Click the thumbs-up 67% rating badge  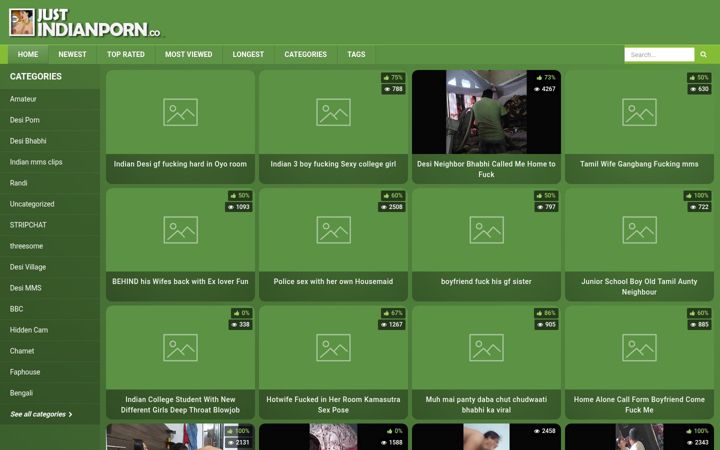393,313
